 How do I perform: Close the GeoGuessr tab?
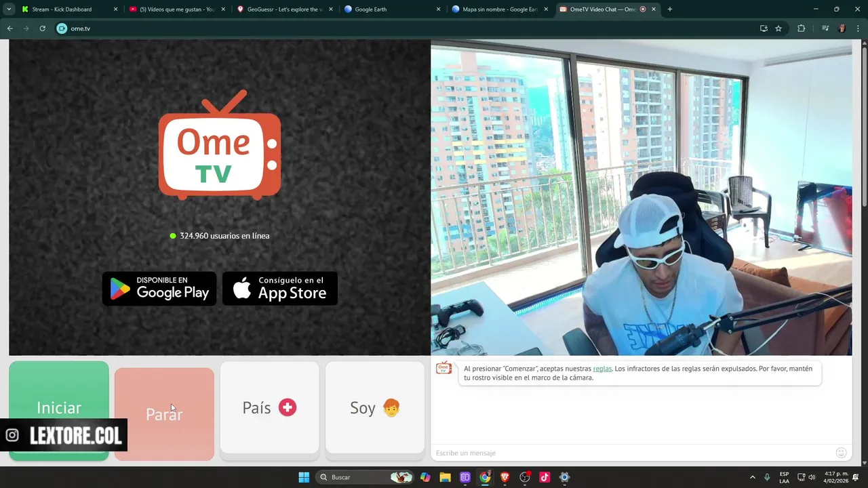coord(331,9)
